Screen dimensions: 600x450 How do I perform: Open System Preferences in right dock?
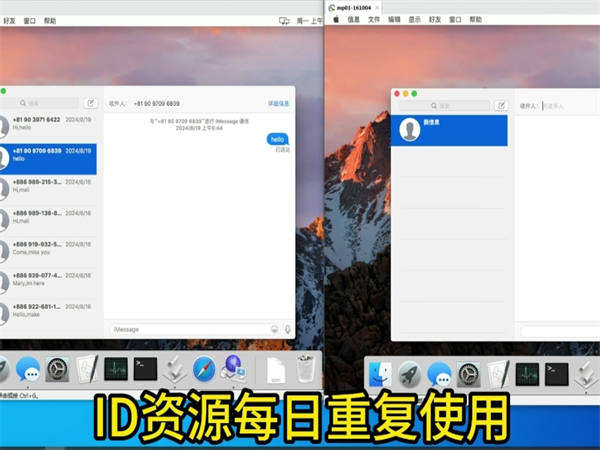click(468, 375)
